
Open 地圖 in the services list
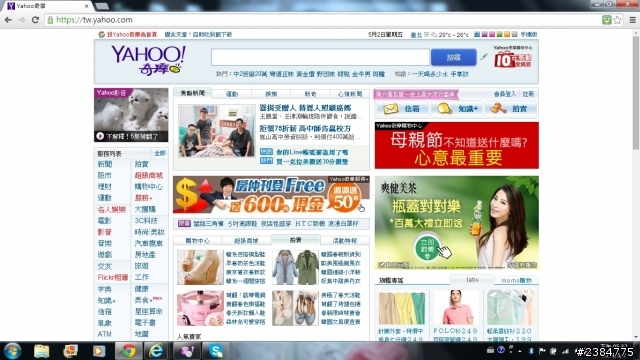coord(142,334)
